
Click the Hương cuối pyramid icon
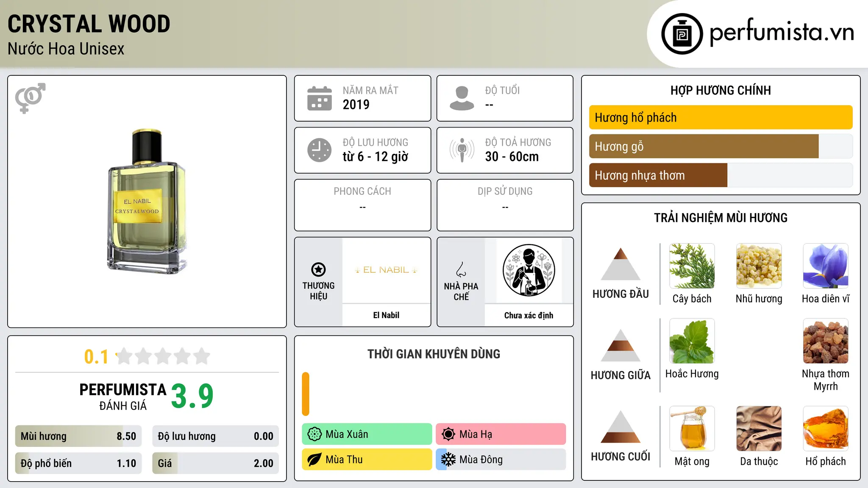pos(620,427)
